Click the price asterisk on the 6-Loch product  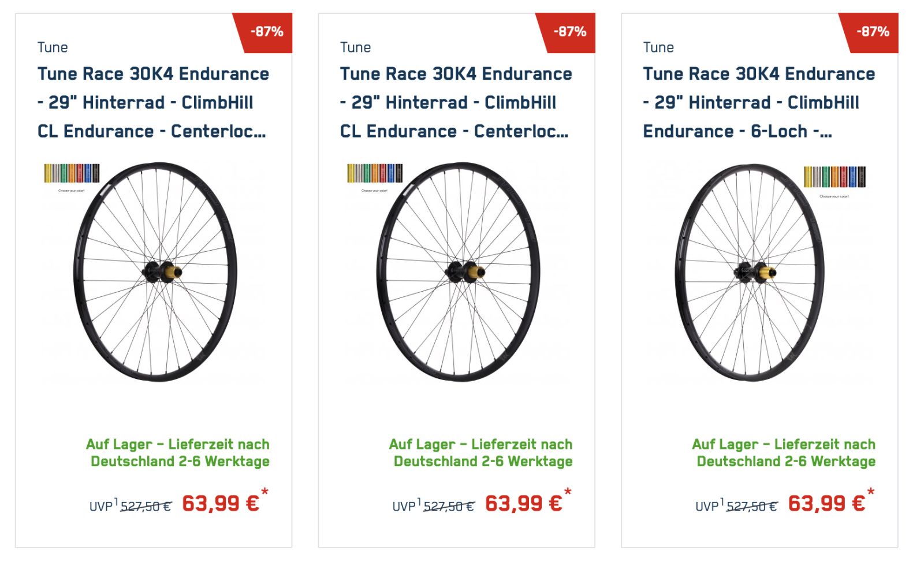(x=870, y=492)
